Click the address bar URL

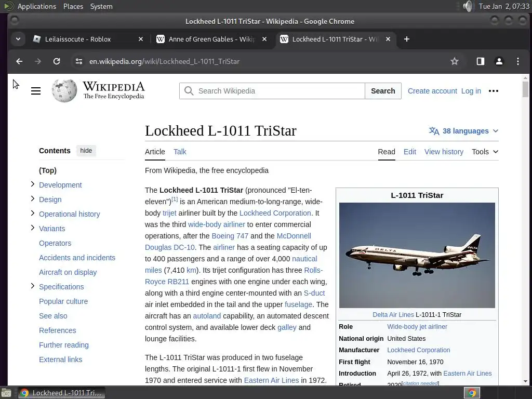[x=164, y=61]
